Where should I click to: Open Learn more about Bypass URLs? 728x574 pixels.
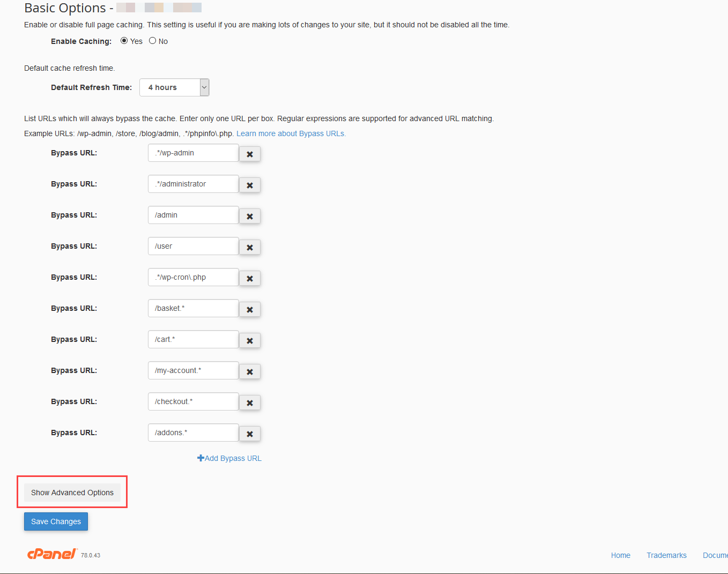(x=291, y=133)
